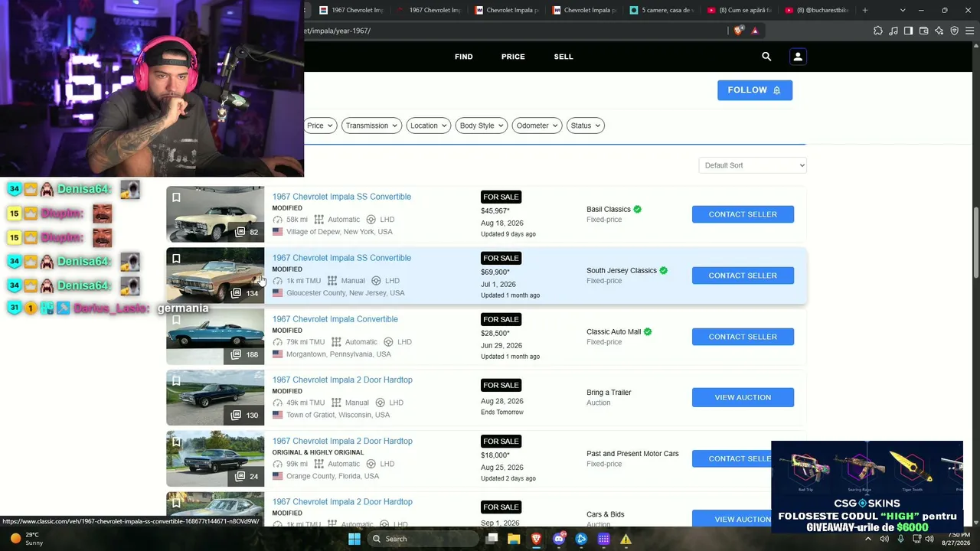Bookmark the Village of Depew Impala listing

pos(176,197)
